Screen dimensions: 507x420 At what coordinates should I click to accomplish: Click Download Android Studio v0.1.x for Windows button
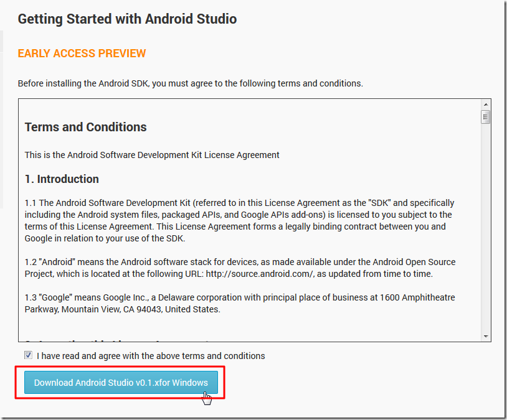click(x=121, y=382)
